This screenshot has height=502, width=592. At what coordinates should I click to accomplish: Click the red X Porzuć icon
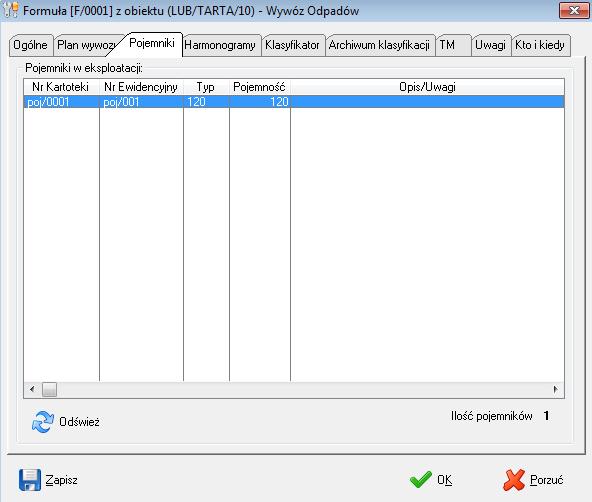513,480
